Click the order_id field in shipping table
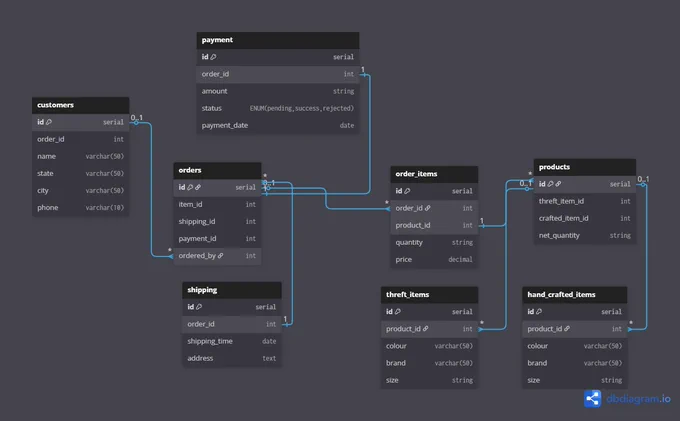Viewport: 680px width, 421px height. click(232, 324)
